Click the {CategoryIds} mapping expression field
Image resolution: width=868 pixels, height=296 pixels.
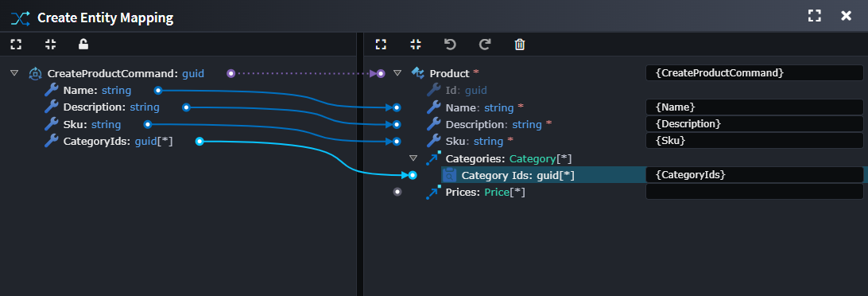point(754,174)
